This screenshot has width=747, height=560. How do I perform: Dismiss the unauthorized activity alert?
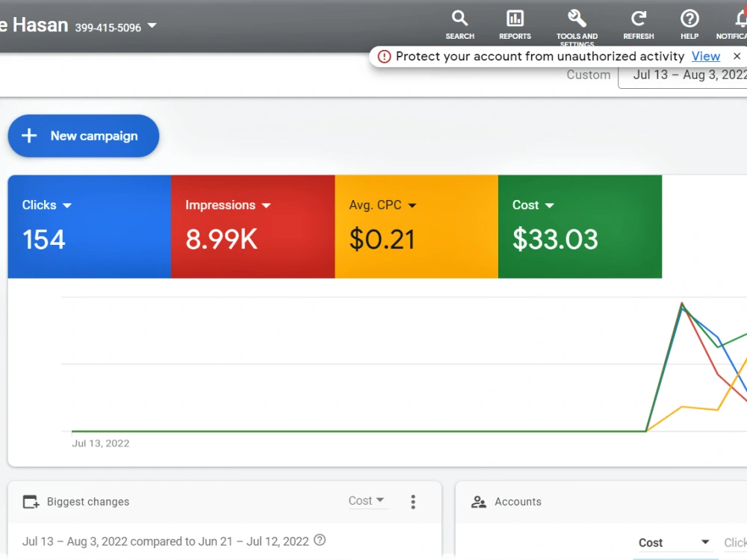point(737,56)
